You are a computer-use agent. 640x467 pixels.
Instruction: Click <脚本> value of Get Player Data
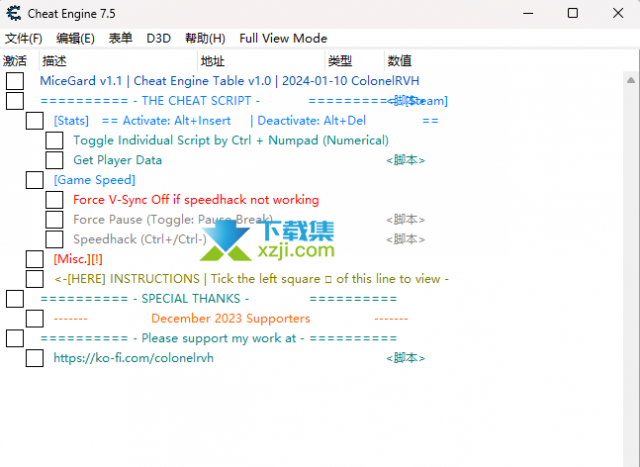pos(405,160)
